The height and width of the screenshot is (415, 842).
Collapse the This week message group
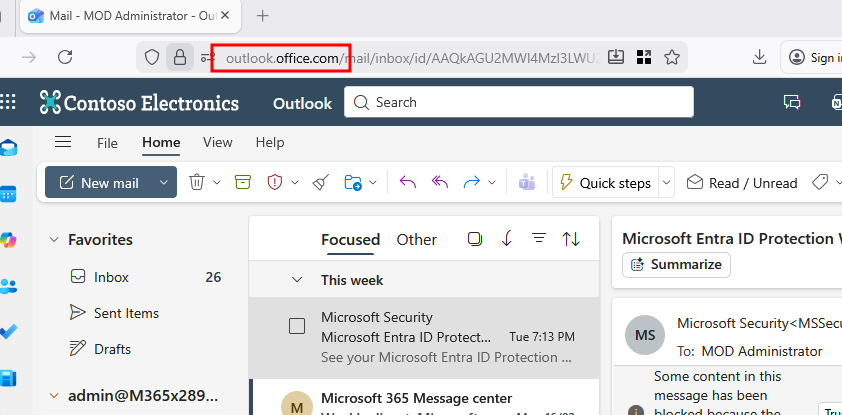pyautogui.click(x=296, y=280)
